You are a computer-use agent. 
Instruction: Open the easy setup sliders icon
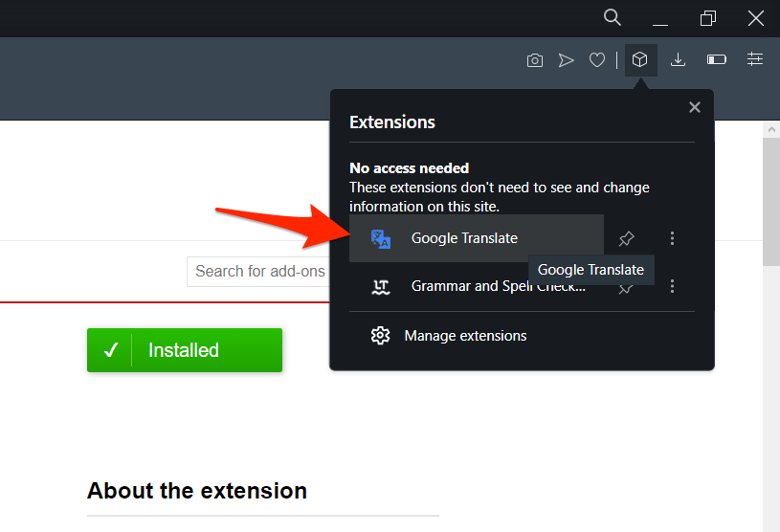click(x=754, y=59)
